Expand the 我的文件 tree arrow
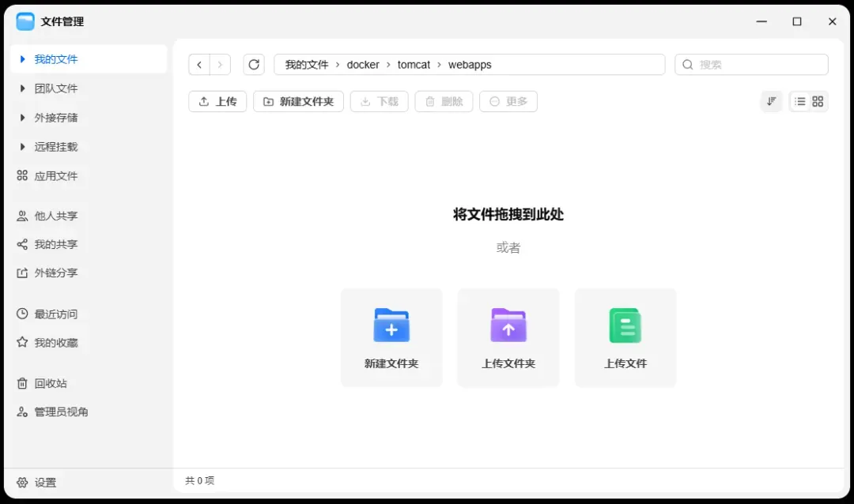Viewport: 854px width, 504px height. tap(22, 58)
